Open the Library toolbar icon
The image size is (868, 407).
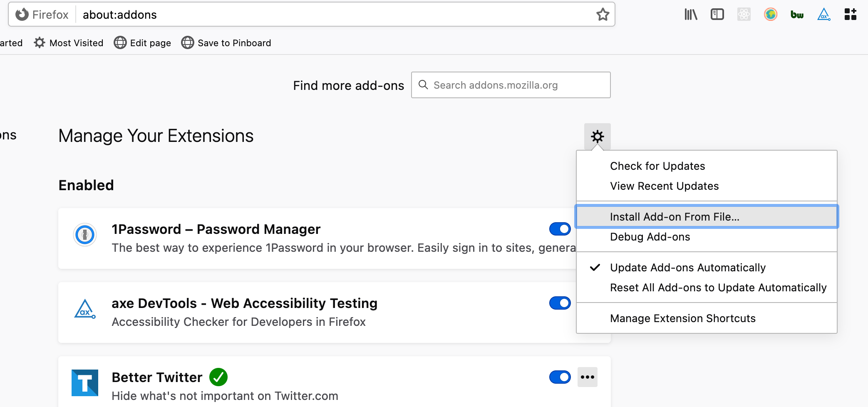[691, 15]
